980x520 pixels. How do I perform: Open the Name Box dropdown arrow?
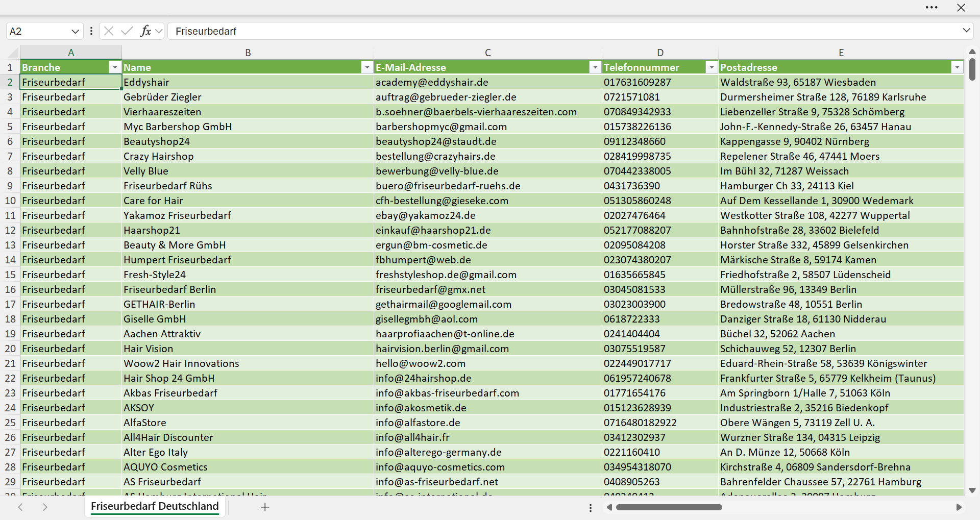click(76, 31)
